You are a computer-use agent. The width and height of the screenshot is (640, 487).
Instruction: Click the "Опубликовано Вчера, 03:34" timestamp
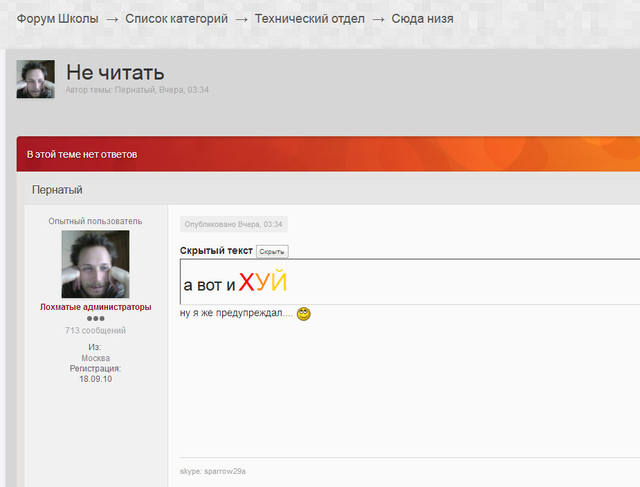233,224
